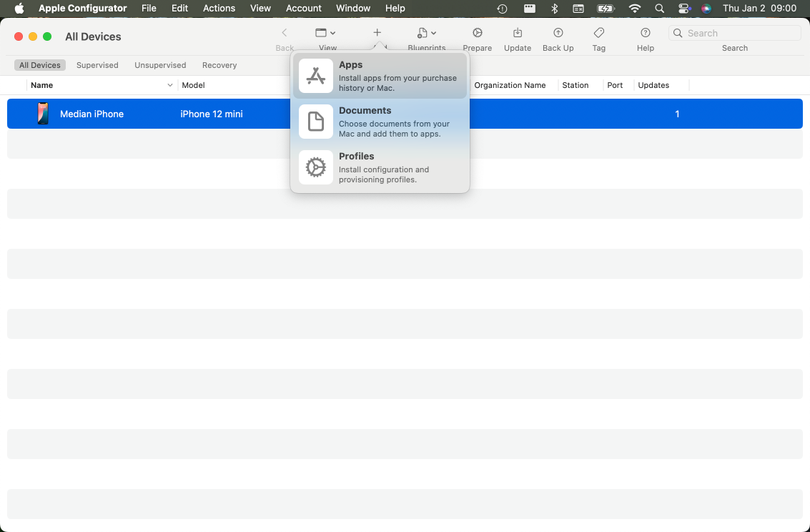Image resolution: width=810 pixels, height=532 pixels.
Task: Click the Prepare gear icon in toolbar
Action: 477,33
